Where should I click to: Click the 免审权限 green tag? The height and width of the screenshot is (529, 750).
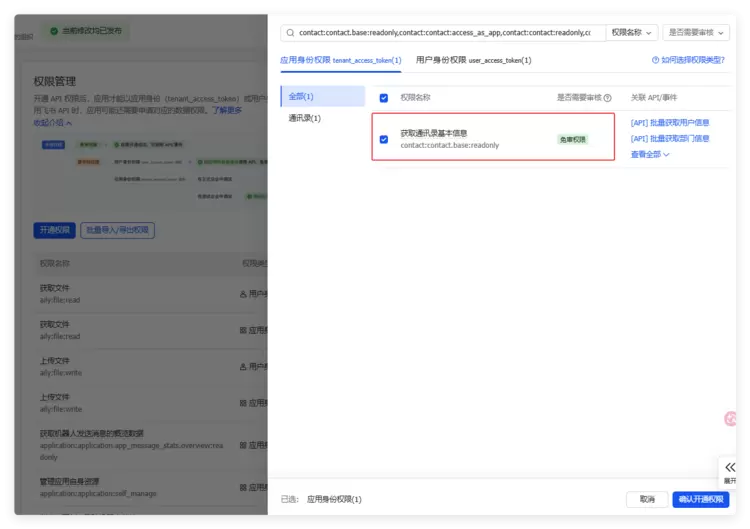[x=572, y=139]
